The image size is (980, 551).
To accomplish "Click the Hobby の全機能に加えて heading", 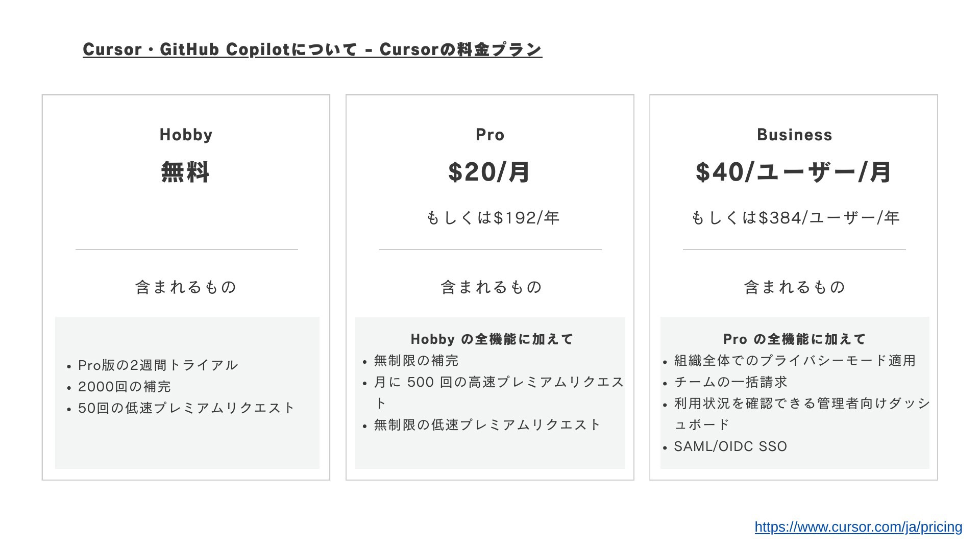I will tap(492, 339).
